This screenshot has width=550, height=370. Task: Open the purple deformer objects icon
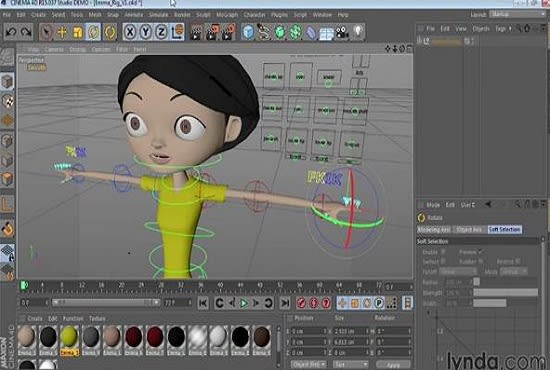[x=311, y=32]
